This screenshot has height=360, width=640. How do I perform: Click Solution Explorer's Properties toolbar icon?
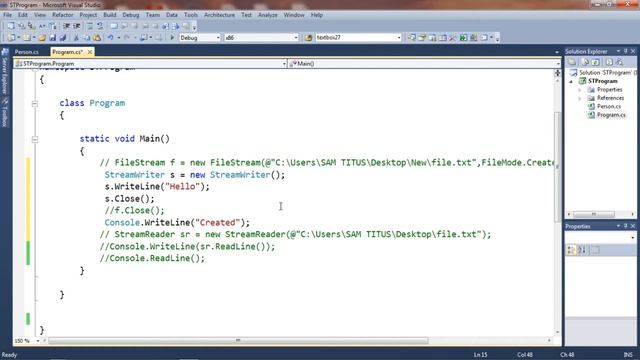[572, 62]
